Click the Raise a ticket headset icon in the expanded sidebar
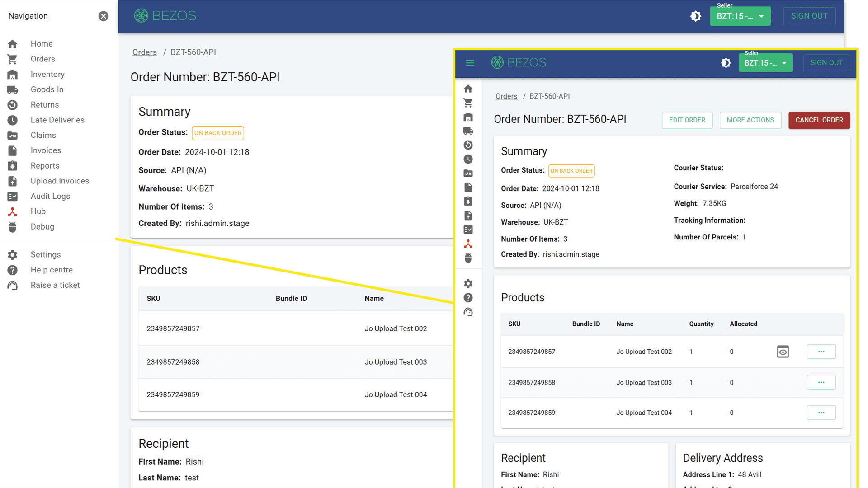868x488 pixels. click(x=13, y=286)
